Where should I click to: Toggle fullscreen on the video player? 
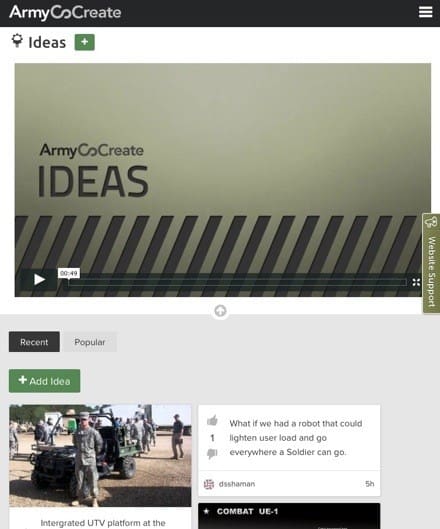coord(416,282)
